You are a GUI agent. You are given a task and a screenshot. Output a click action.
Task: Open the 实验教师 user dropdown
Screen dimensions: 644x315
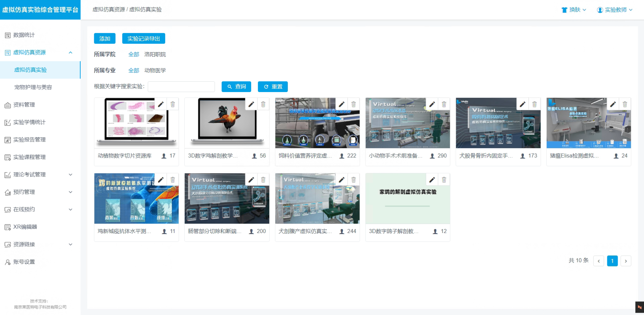[614, 10]
